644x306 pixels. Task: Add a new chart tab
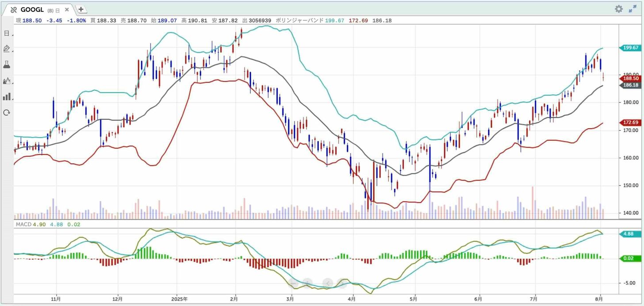81,9
